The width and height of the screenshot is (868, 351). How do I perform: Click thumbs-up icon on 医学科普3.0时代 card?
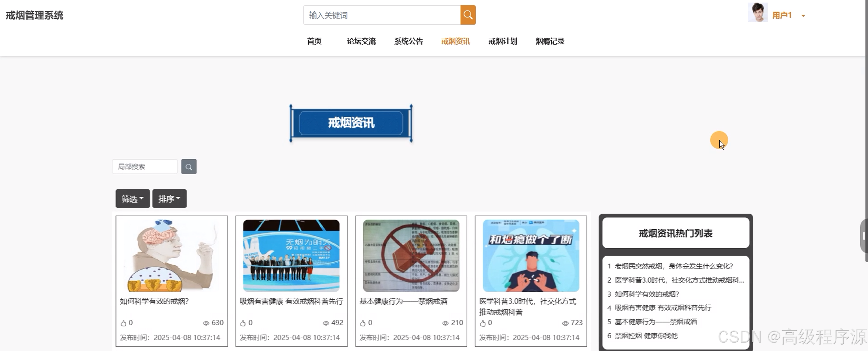[483, 323]
